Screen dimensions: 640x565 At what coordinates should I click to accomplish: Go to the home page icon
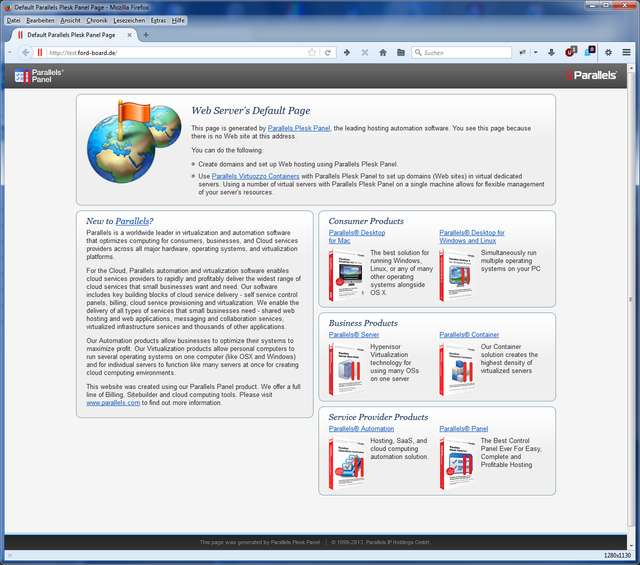383,52
